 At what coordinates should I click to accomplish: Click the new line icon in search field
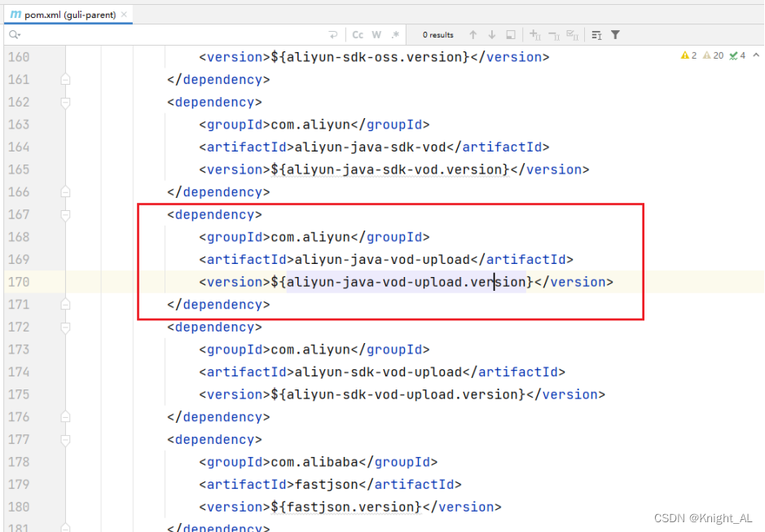[x=332, y=35]
